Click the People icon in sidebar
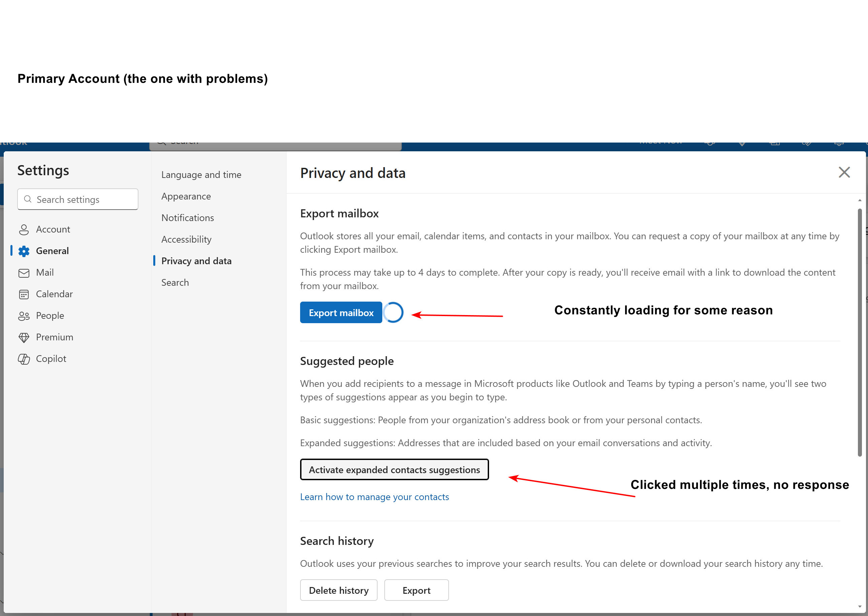This screenshot has width=868, height=616. (24, 316)
